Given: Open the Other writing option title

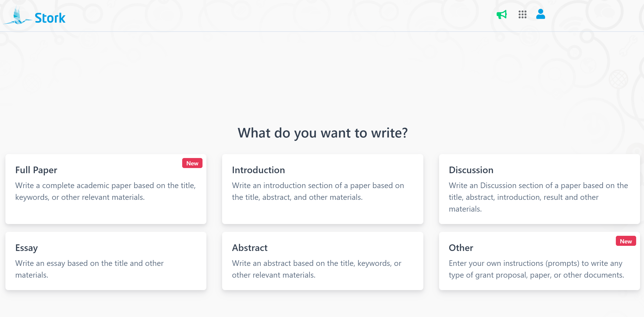Looking at the screenshot, I should (461, 248).
